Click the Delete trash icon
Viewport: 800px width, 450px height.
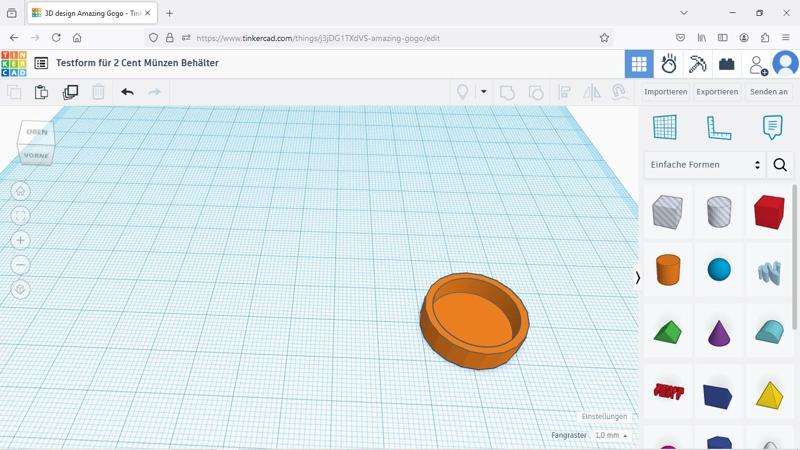coord(98,92)
